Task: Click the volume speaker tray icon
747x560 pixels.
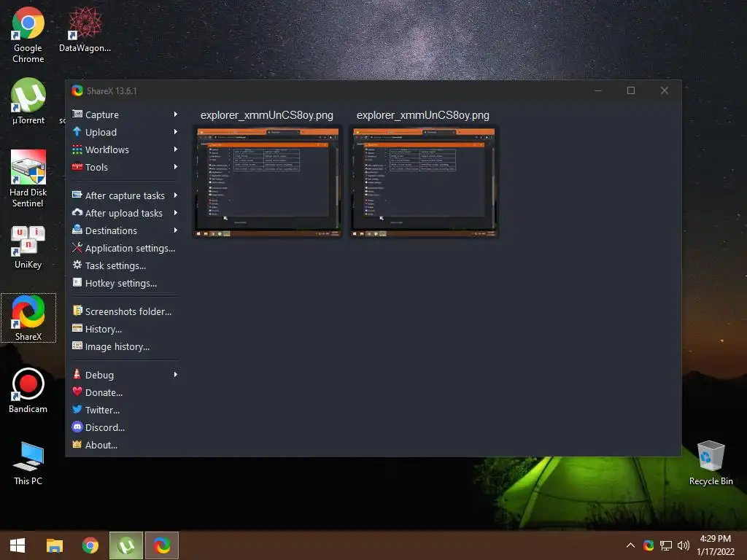Action: pyautogui.click(x=683, y=545)
